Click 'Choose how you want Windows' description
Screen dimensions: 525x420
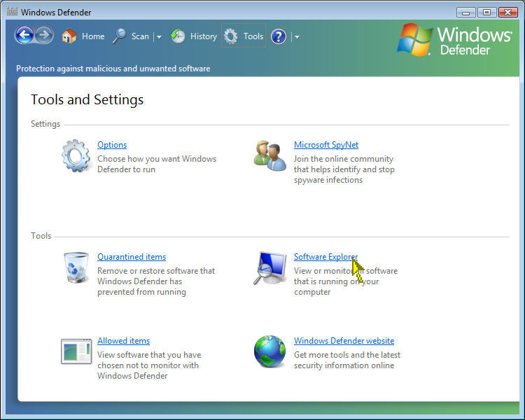tap(157, 159)
